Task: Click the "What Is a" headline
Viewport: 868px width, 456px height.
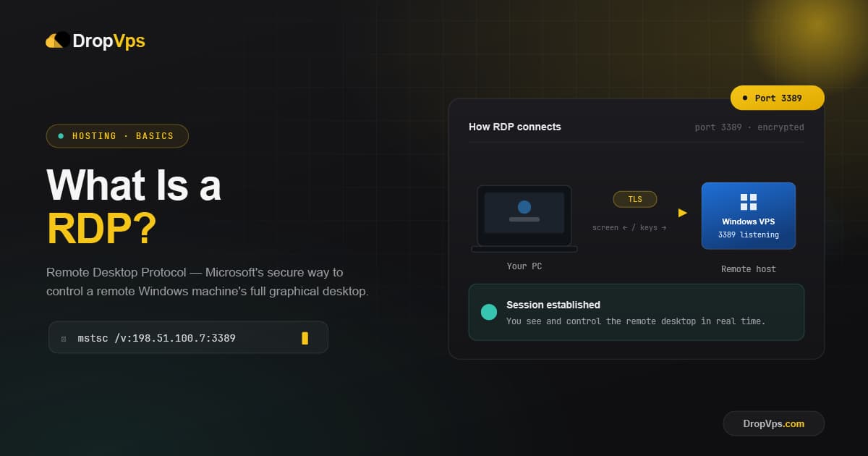Action: 134,185
